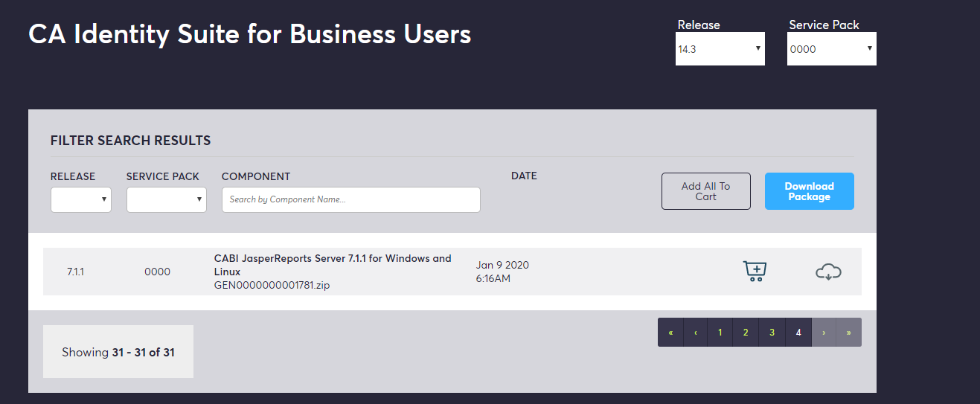This screenshot has width=980, height=404.
Task: Click the Add All To Cart button
Action: click(x=706, y=191)
